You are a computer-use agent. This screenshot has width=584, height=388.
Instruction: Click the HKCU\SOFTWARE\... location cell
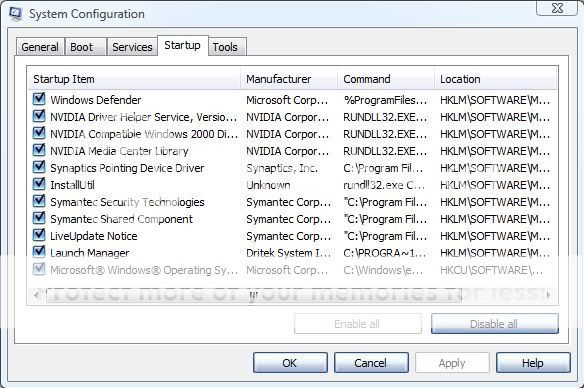491,270
